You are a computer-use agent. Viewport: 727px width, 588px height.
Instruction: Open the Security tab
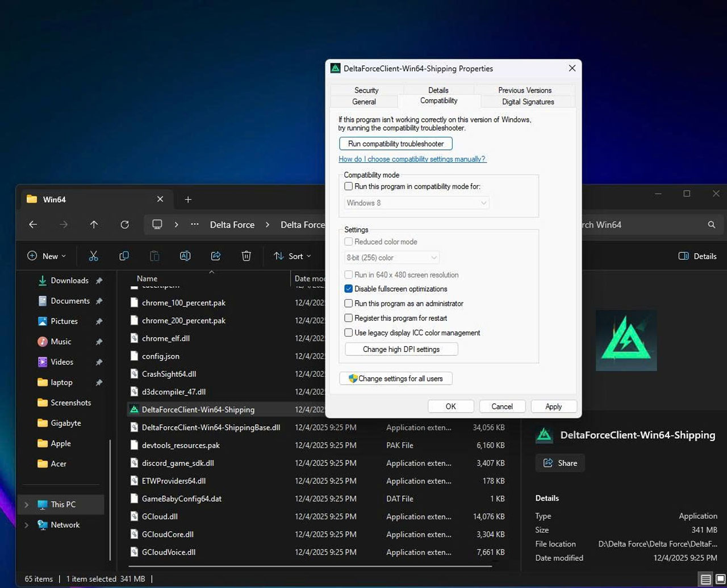(x=366, y=90)
